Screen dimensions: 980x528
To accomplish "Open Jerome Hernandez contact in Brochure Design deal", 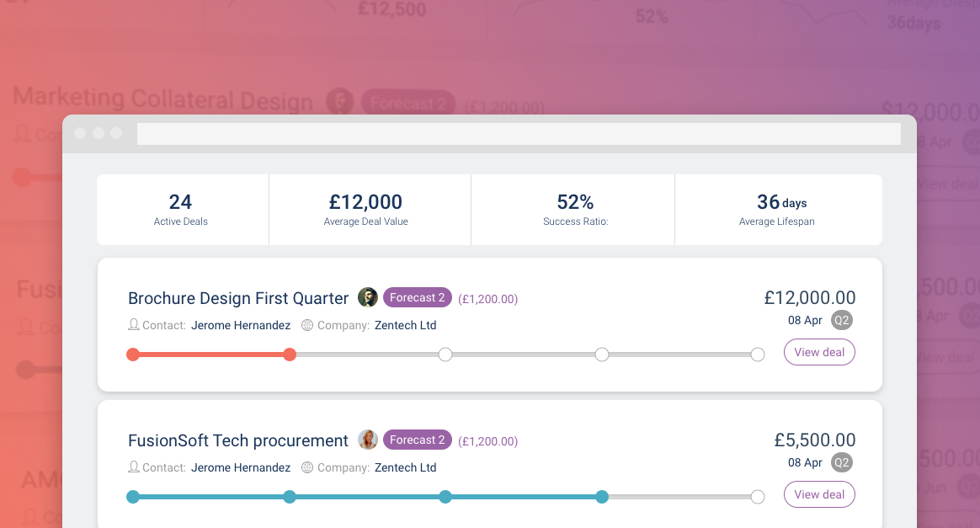I will pos(241,325).
